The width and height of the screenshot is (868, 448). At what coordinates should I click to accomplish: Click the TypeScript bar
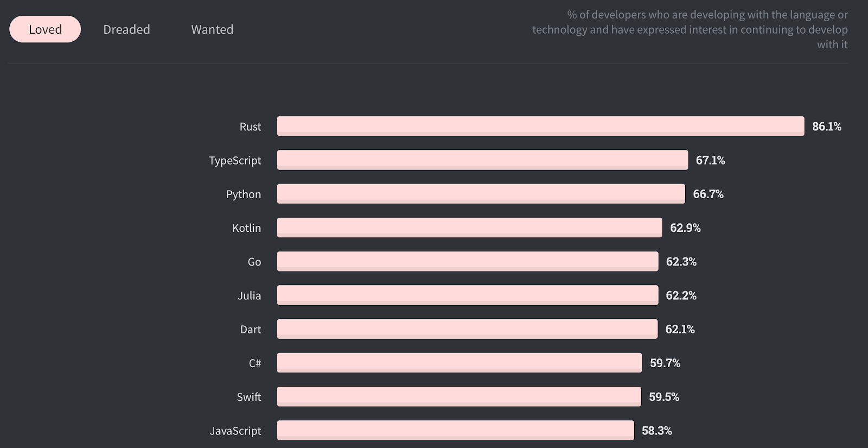482,160
